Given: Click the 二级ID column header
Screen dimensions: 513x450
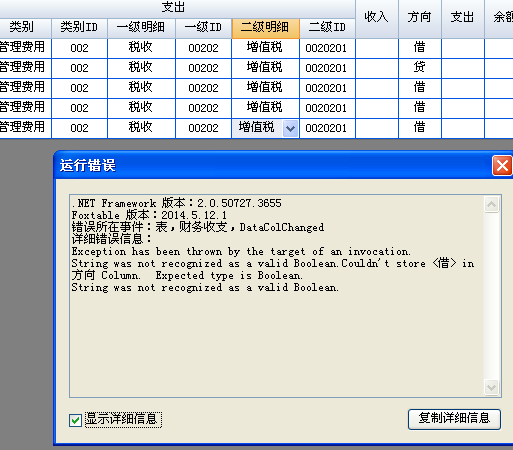Looking at the screenshot, I should pos(327,28).
